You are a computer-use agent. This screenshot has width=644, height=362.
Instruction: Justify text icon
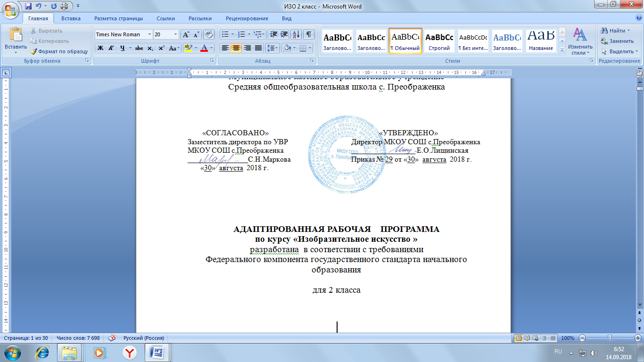click(x=258, y=48)
